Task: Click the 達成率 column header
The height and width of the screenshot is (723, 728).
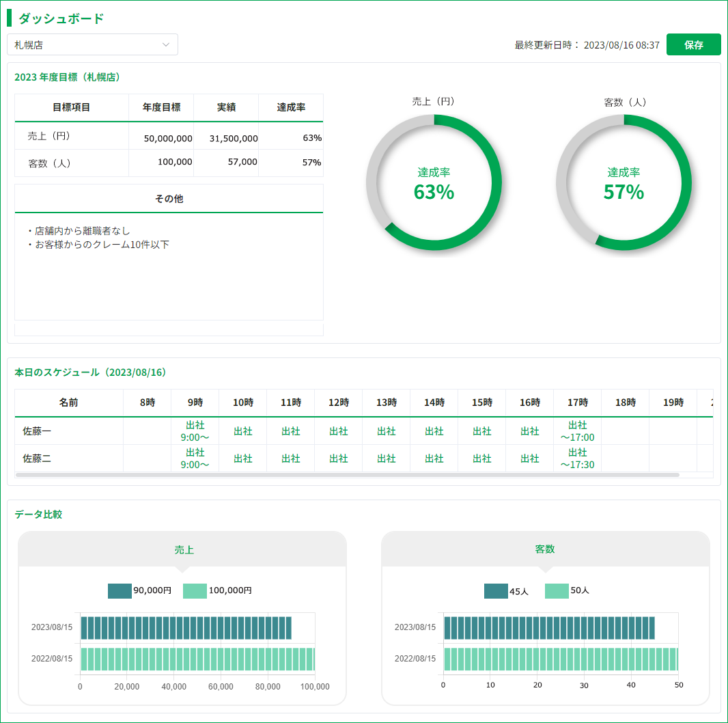Action: click(291, 108)
